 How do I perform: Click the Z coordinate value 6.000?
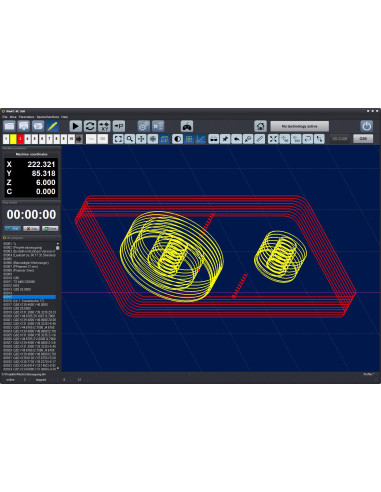click(46, 182)
